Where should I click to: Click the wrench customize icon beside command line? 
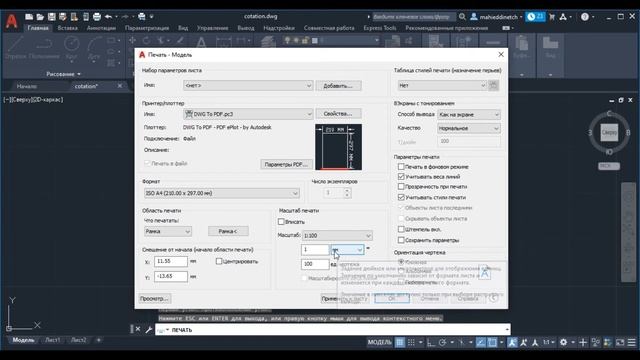[x=149, y=329]
